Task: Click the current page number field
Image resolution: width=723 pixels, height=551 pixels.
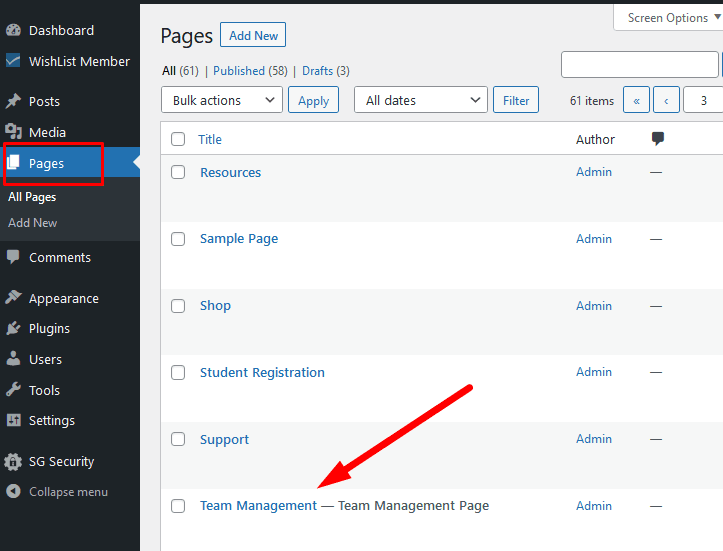Action: click(x=703, y=100)
